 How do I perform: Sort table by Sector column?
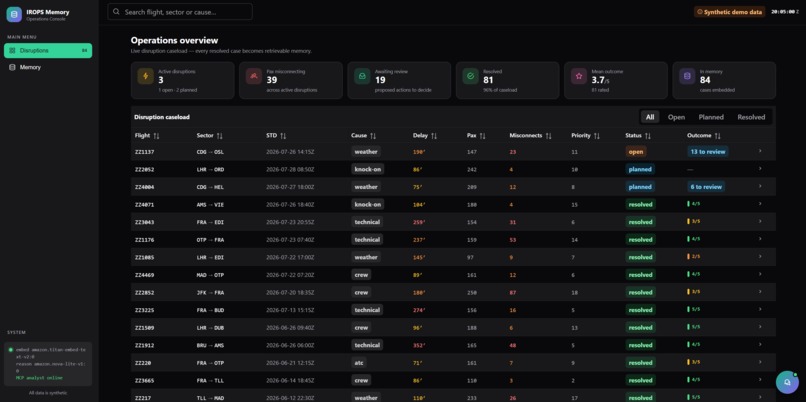coord(209,136)
